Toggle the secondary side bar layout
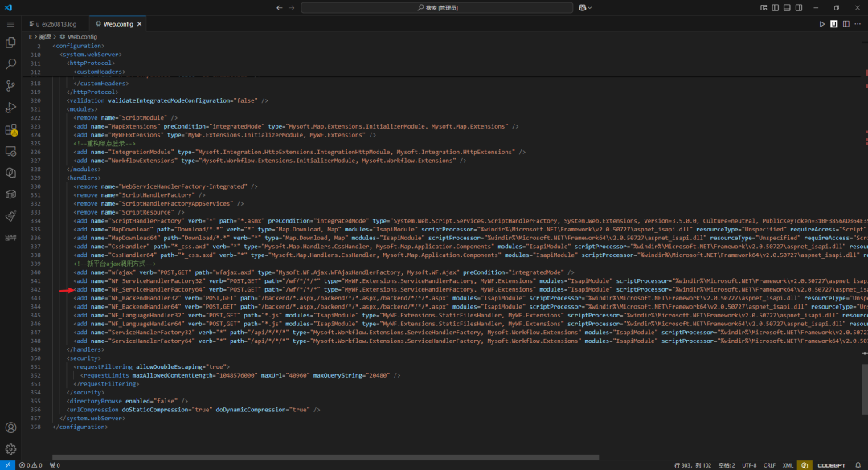The width and height of the screenshot is (868, 470). click(799, 8)
